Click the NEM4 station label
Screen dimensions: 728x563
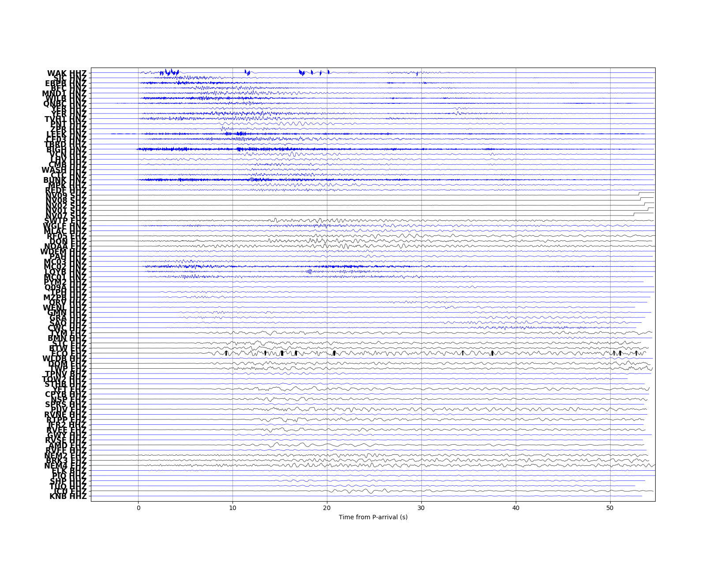pos(66,466)
